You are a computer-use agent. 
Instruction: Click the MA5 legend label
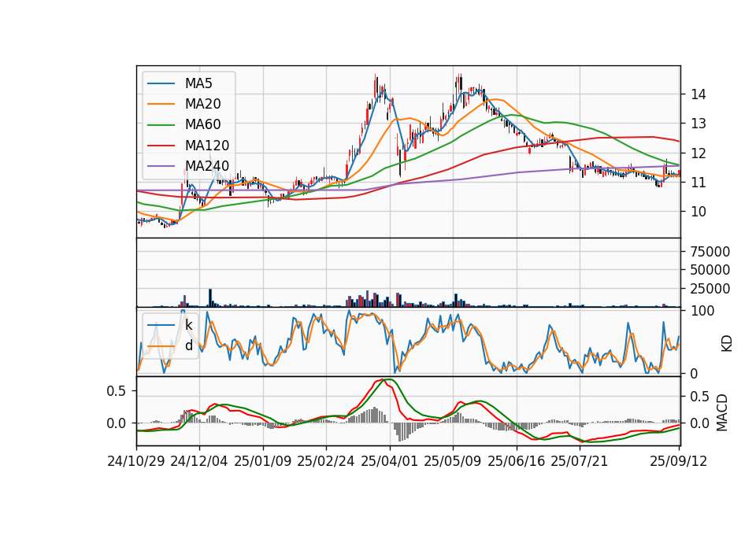pos(198,83)
